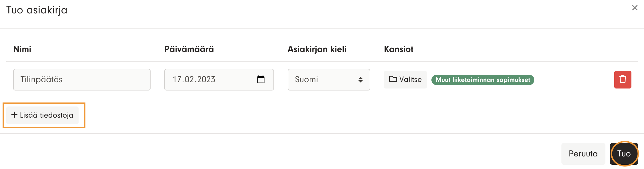The width and height of the screenshot is (644, 169).
Task: Select the year 2023 in date field
Action: (x=206, y=79)
